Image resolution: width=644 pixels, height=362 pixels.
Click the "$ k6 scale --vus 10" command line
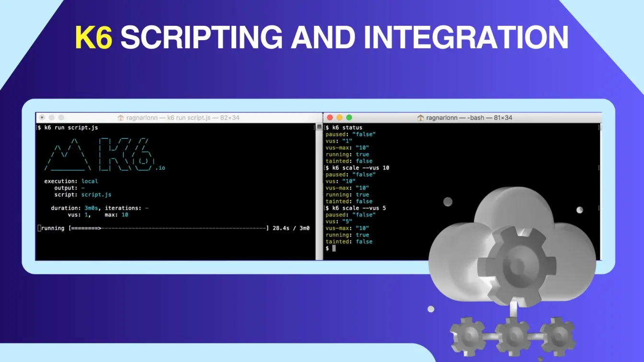click(x=357, y=168)
